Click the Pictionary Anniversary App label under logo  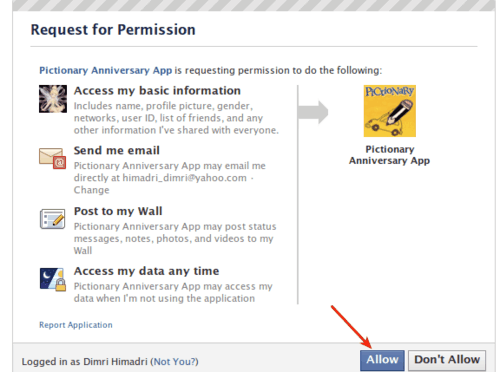point(389,155)
